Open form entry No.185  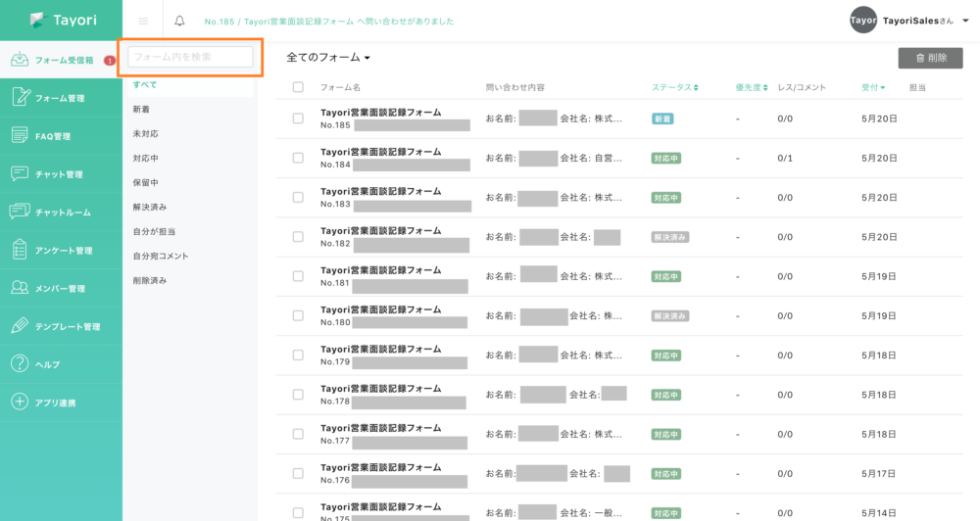pyautogui.click(x=380, y=113)
